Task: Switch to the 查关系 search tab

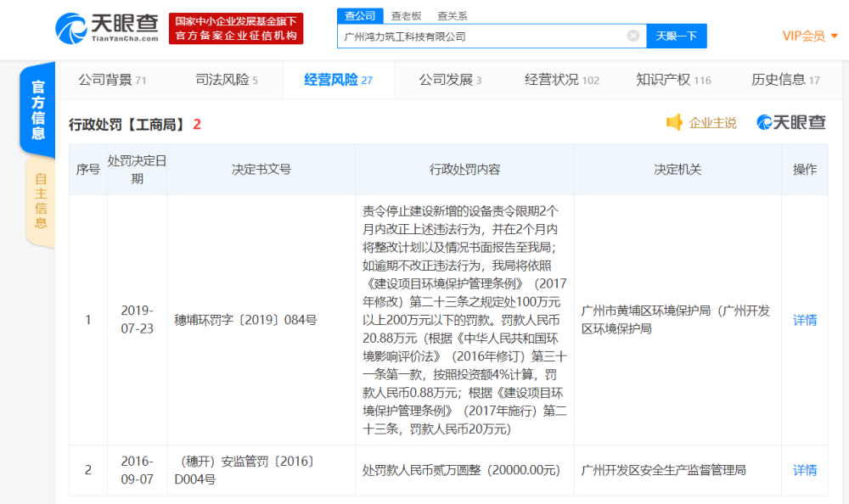Action: click(453, 16)
